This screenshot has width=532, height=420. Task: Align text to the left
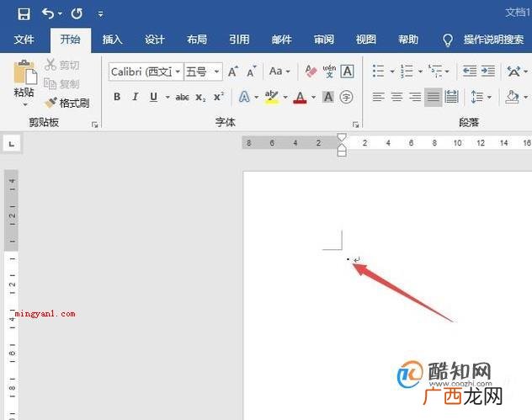point(378,97)
